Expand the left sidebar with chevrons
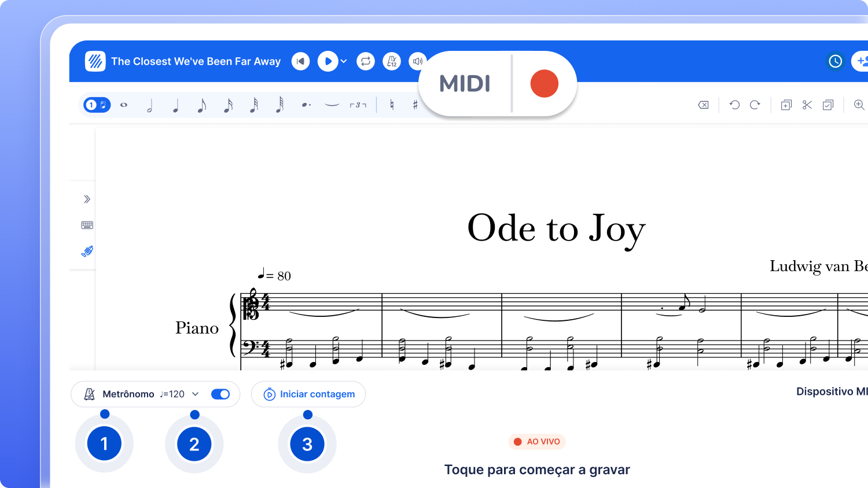 87,199
